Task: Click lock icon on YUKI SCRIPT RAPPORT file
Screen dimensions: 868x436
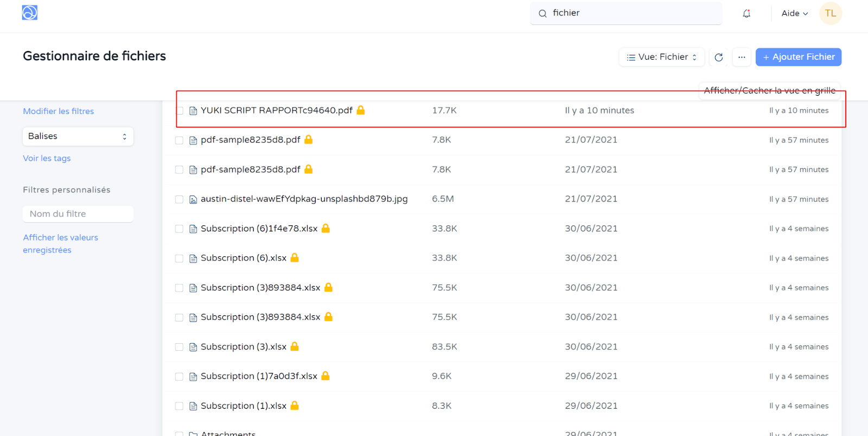Action: (361, 110)
